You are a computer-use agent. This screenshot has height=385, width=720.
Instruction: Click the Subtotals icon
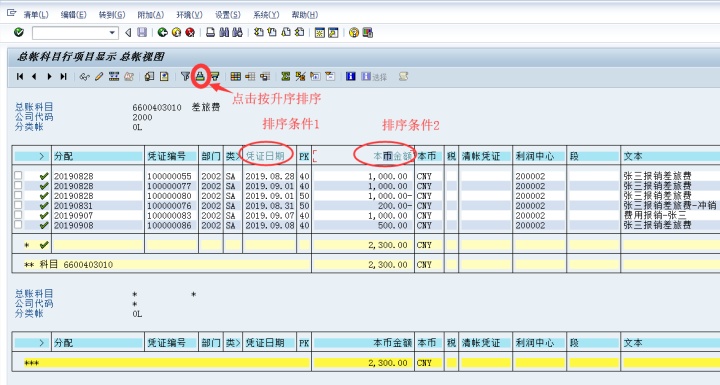pos(300,77)
